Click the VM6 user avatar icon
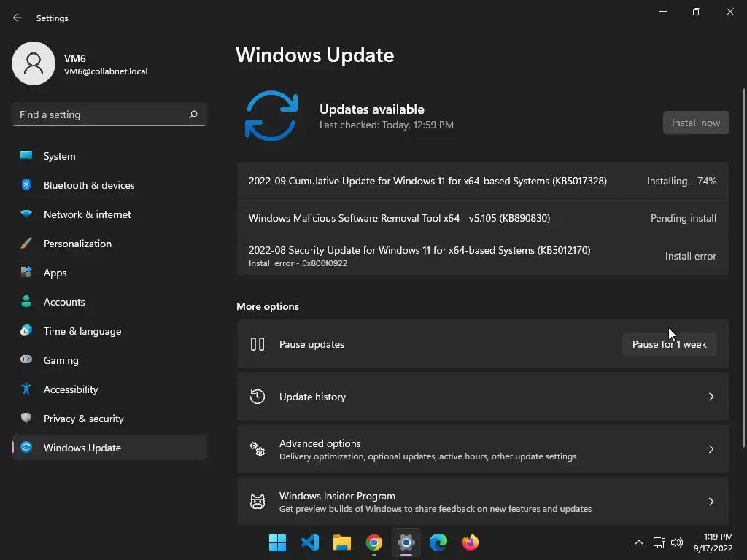 pyautogui.click(x=34, y=63)
